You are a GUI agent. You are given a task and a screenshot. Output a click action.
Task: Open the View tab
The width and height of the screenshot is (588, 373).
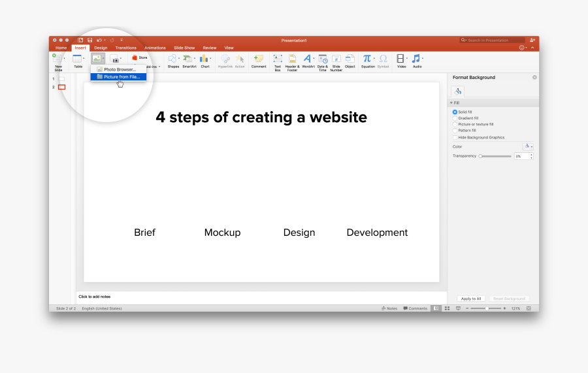(x=229, y=48)
